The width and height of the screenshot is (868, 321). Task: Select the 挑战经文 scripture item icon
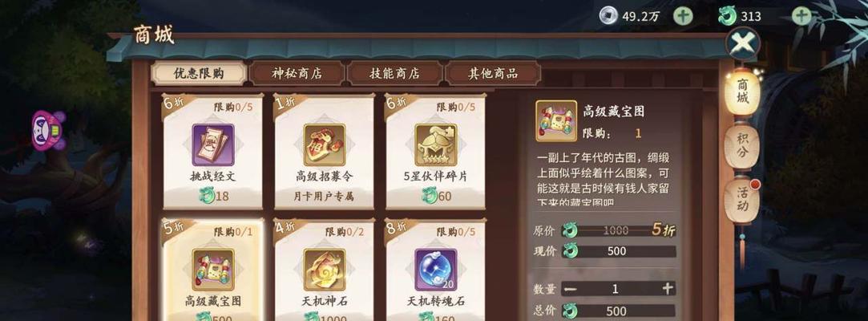point(213,144)
